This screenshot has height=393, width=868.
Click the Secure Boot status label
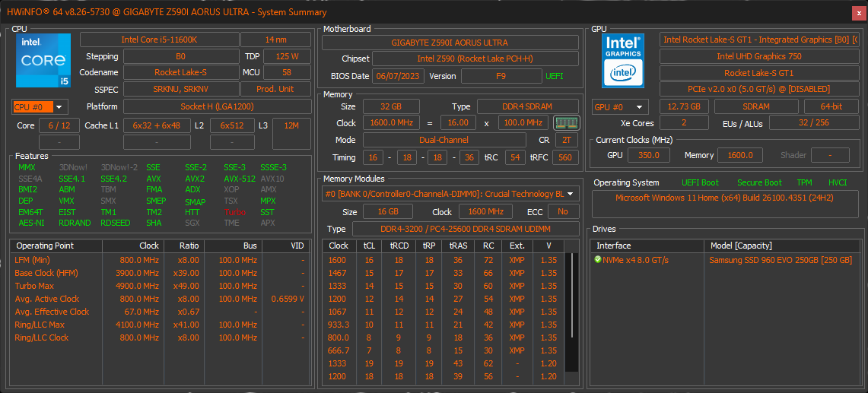759,182
